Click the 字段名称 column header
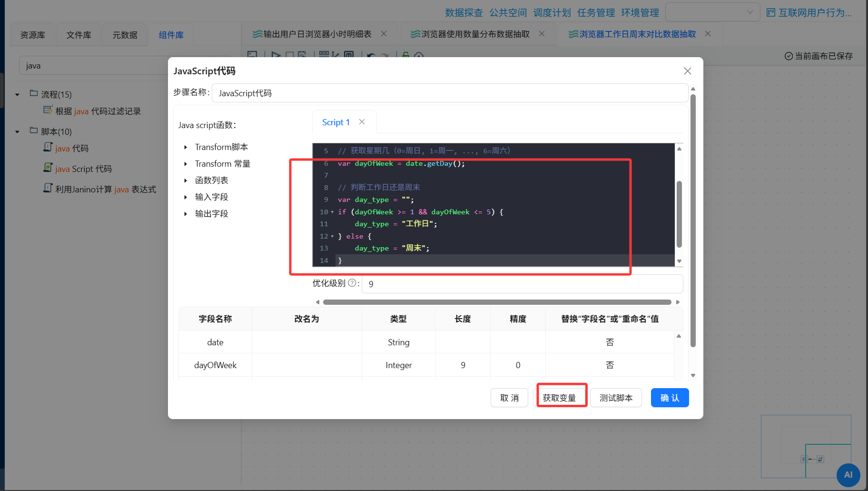 point(215,319)
